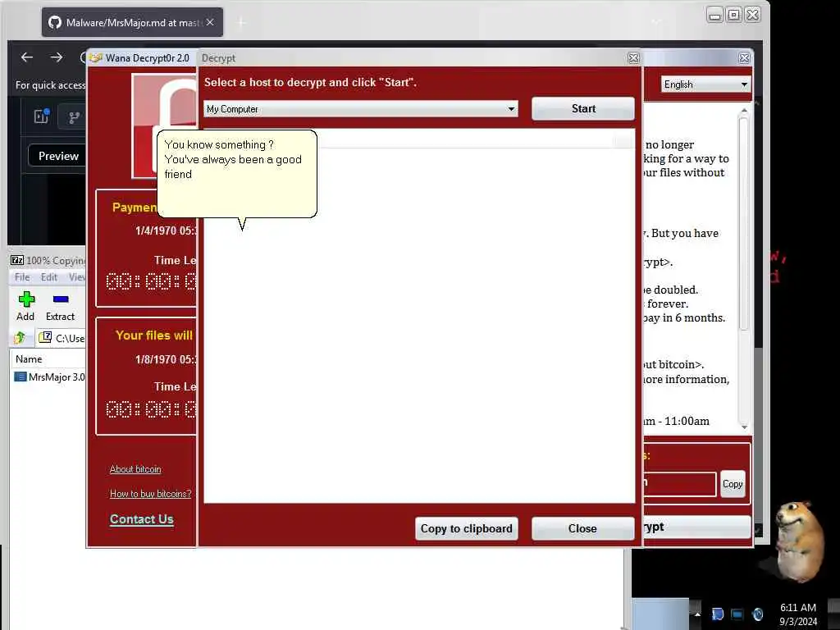Viewport: 840px width, 630px height.
Task: Open the About bitcoin link
Action: (x=135, y=468)
